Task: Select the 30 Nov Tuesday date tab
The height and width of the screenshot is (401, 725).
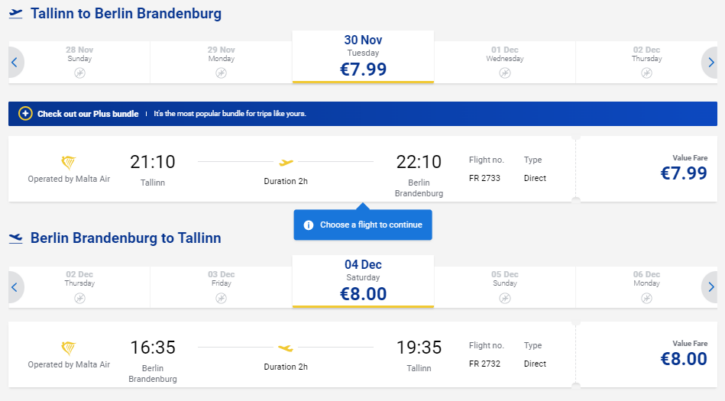Action: click(x=363, y=57)
